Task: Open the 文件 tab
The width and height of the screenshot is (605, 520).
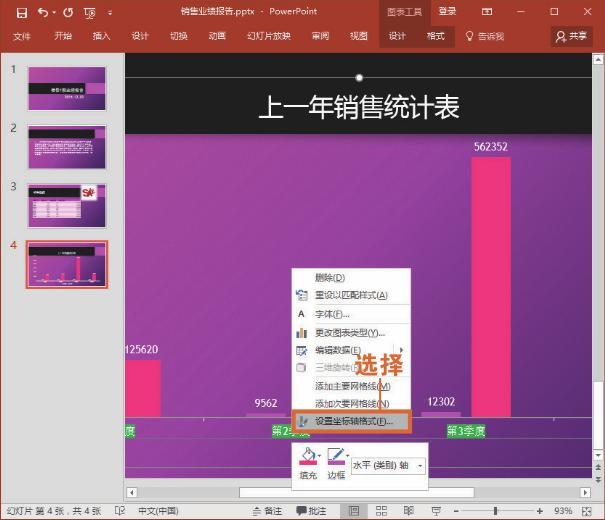Action: click(x=22, y=36)
